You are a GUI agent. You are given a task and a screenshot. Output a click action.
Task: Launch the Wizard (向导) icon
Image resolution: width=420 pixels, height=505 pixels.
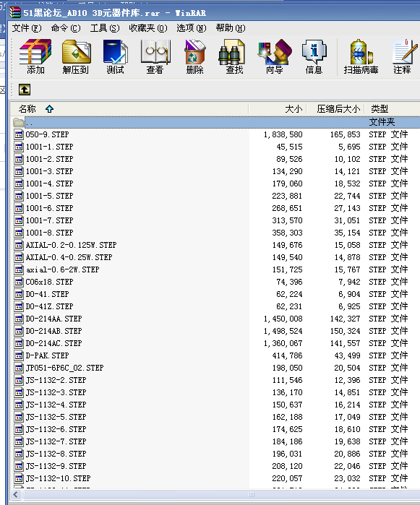coord(274,56)
